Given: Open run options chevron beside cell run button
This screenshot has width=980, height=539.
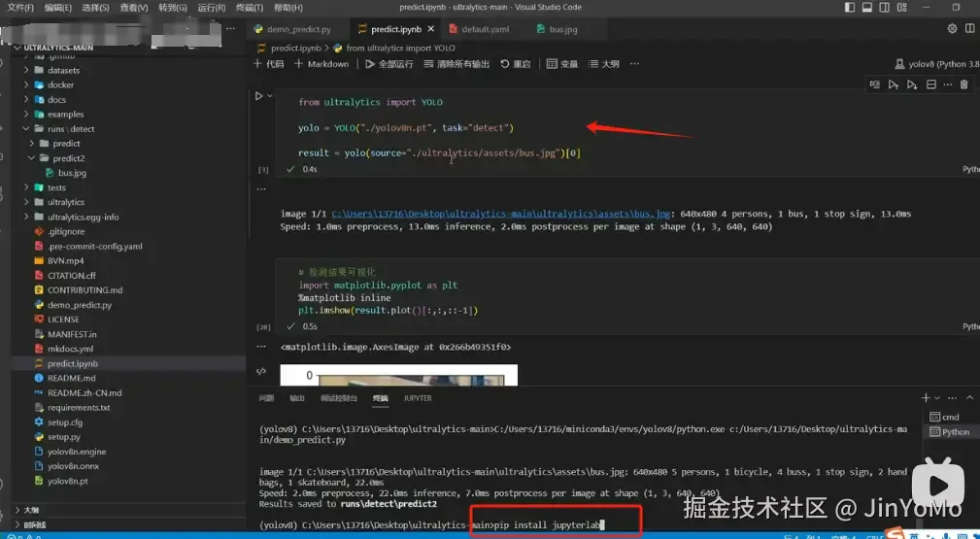Looking at the screenshot, I should (270, 96).
